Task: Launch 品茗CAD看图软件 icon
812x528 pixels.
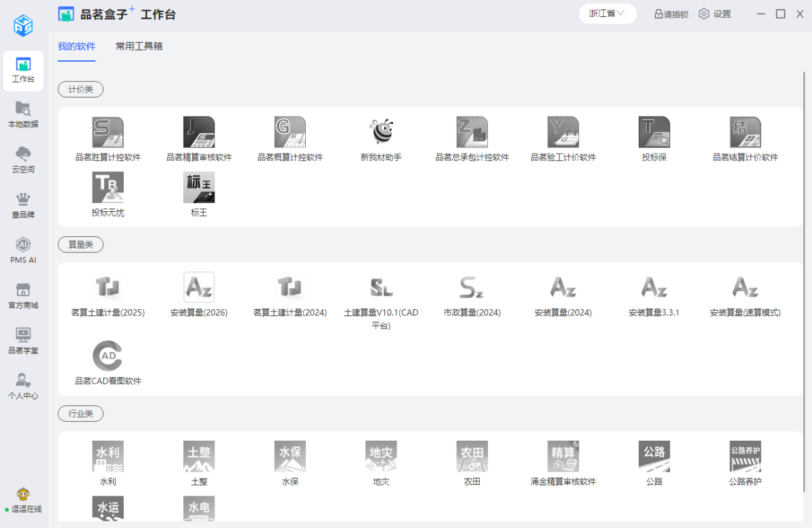Action: click(x=108, y=356)
